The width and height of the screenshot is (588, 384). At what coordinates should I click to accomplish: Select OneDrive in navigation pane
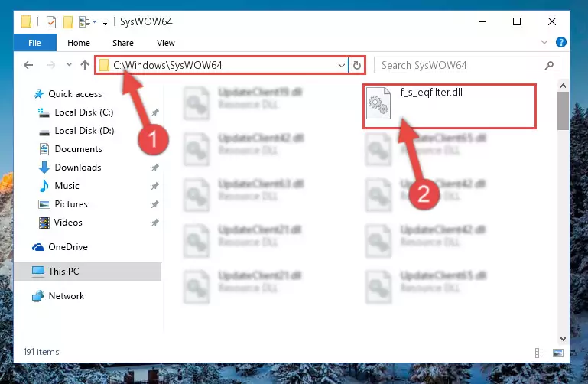pyautogui.click(x=68, y=247)
